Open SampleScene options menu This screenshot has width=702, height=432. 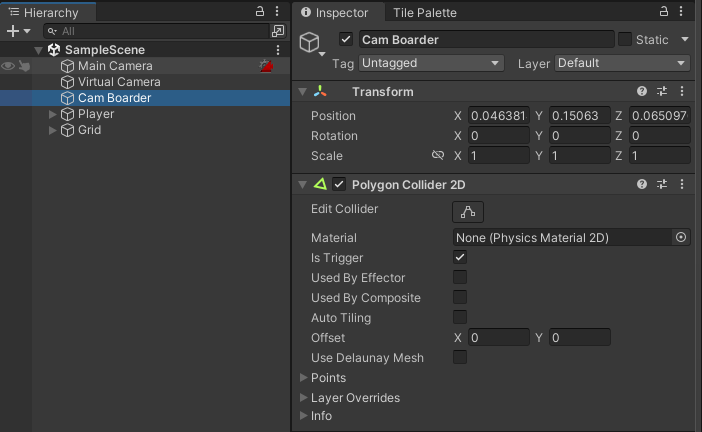[278, 50]
